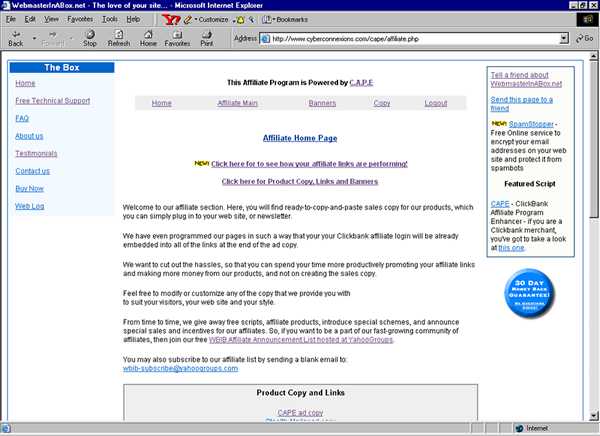The image size is (600, 436).
Task: Open the Help menu
Action: [x=133, y=19]
